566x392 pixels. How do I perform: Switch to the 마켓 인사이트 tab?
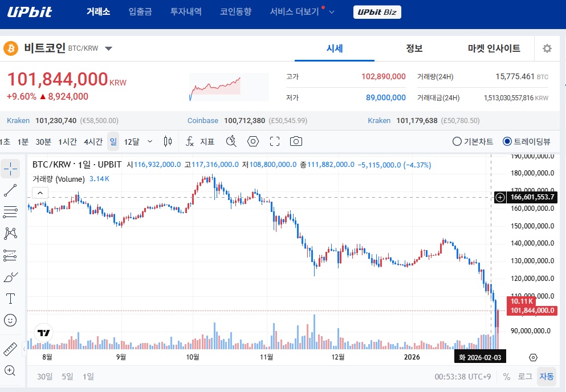coord(494,48)
